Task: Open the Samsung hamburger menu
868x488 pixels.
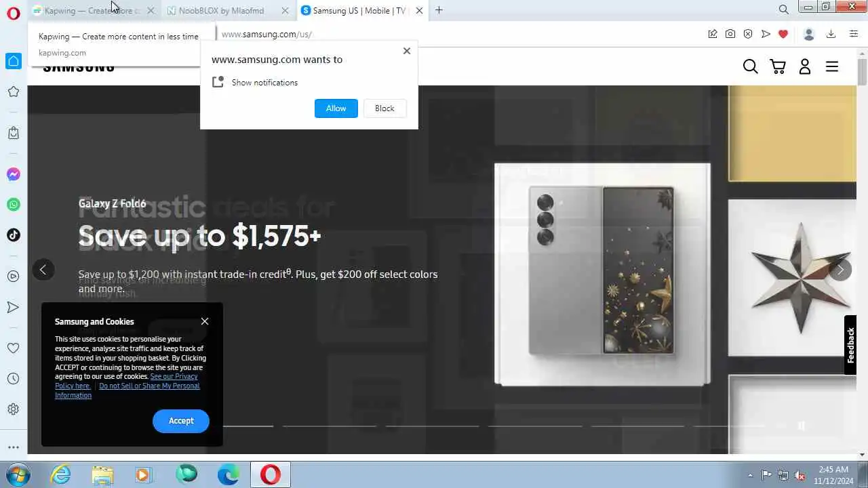Action: [x=832, y=66]
